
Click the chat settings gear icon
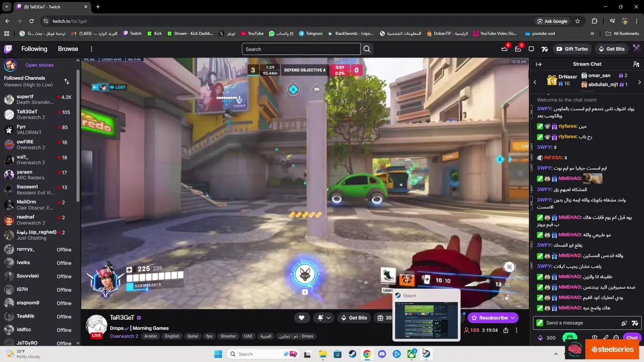pyautogui.click(x=616, y=338)
